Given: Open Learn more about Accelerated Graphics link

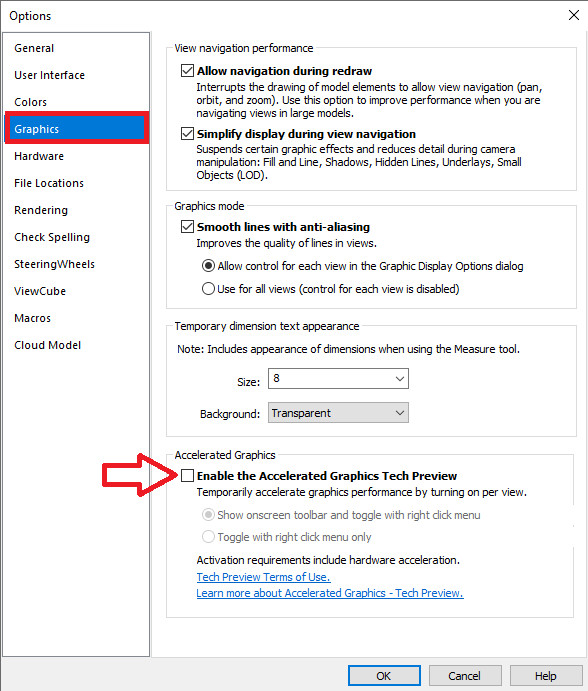Looking at the screenshot, I should (330, 593).
